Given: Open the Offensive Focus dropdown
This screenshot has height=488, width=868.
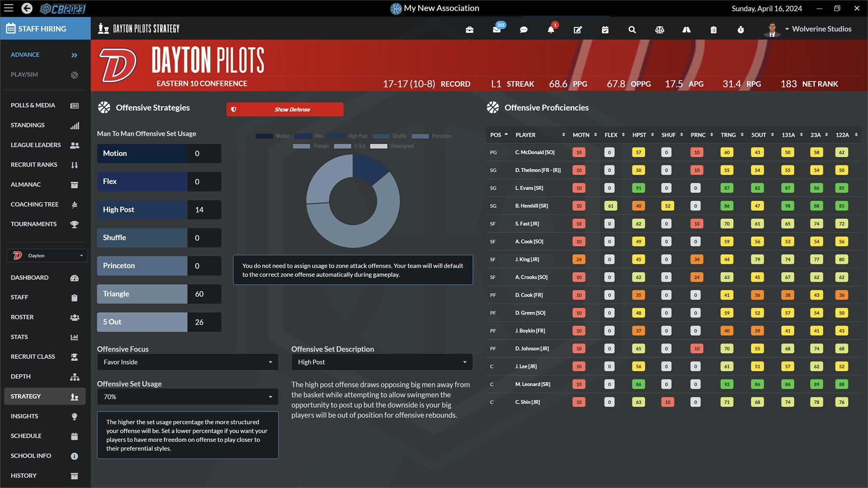Looking at the screenshot, I should point(187,361).
